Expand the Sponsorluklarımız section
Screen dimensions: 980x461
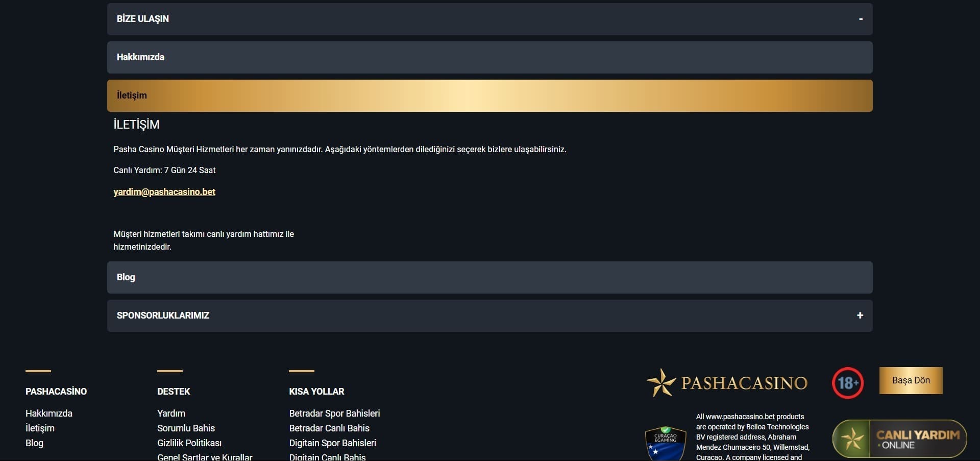click(860, 316)
